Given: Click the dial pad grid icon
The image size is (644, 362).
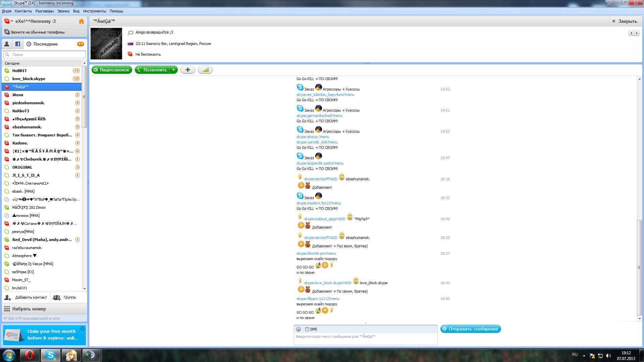Looking at the screenshot, I should (x=7, y=309).
